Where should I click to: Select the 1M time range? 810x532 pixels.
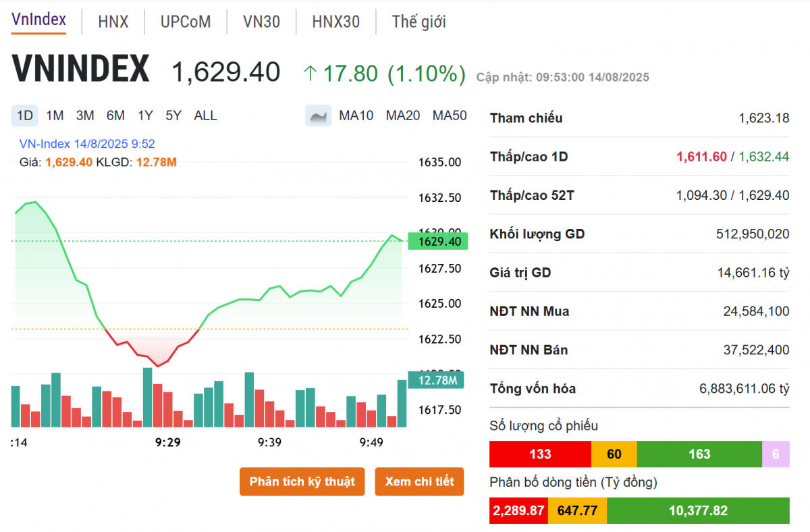[55, 115]
